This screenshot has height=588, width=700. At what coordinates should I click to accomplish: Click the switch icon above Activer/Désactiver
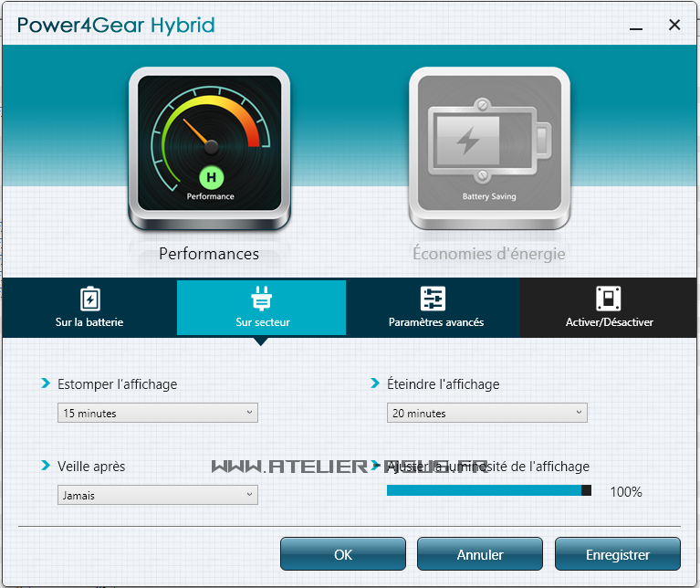click(x=609, y=299)
